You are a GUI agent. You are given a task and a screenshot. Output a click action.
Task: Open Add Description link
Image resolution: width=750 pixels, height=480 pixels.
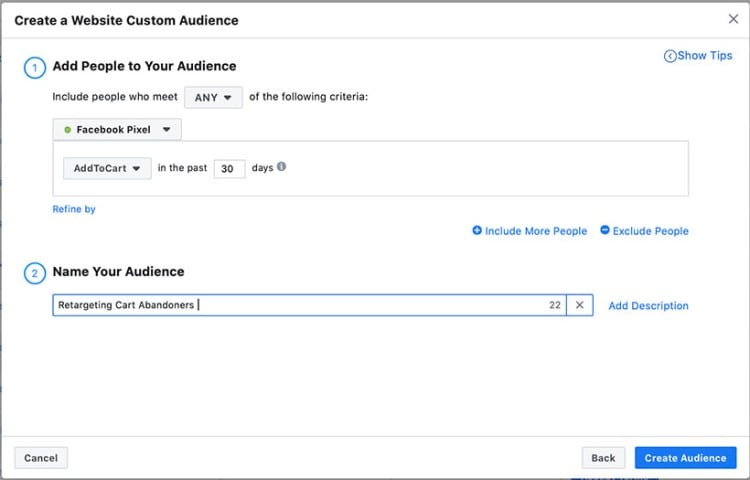coord(648,306)
